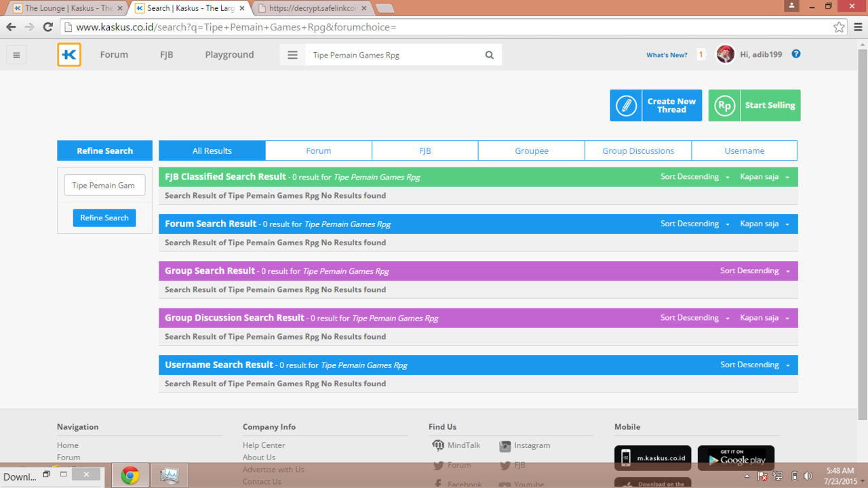The image size is (868, 488).
Task: Open the user avatar picture
Action: pos(726,54)
